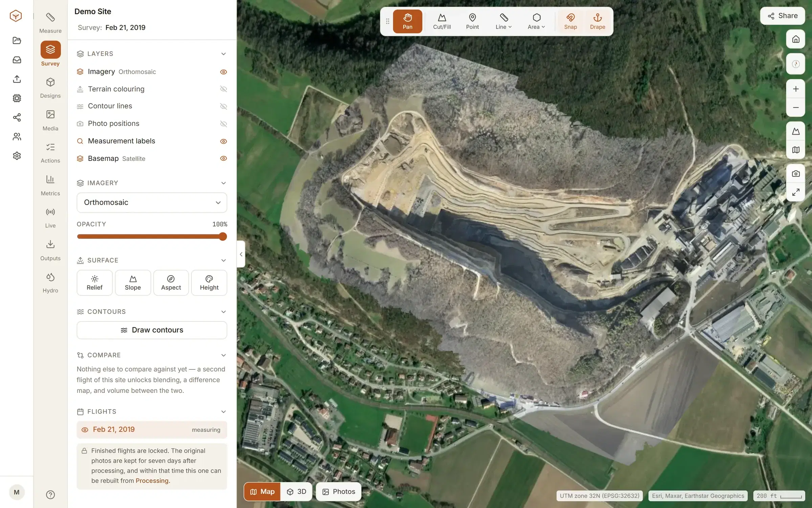The width and height of the screenshot is (812, 508).
Task: Open the Actions panel
Action: (x=50, y=153)
